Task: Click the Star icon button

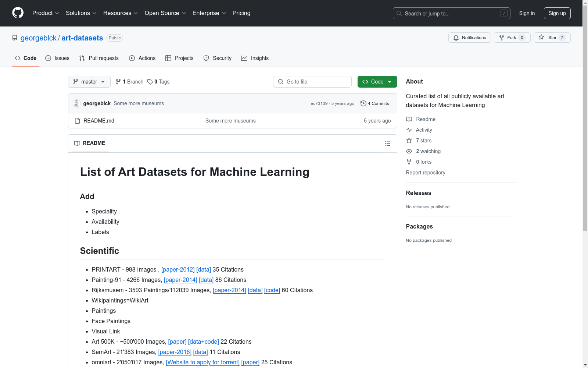Action: coord(552,38)
